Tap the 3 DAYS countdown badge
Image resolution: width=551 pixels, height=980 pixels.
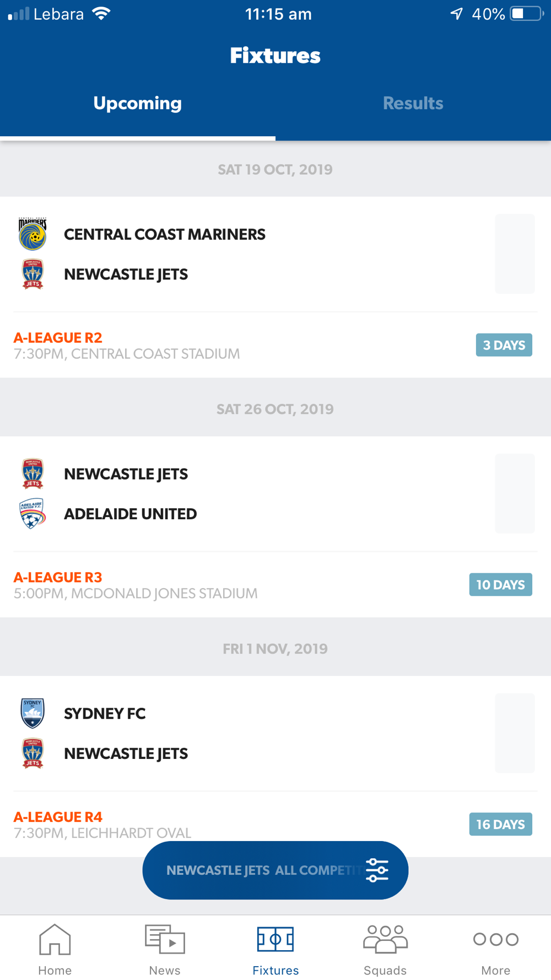click(x=504, y=345)
